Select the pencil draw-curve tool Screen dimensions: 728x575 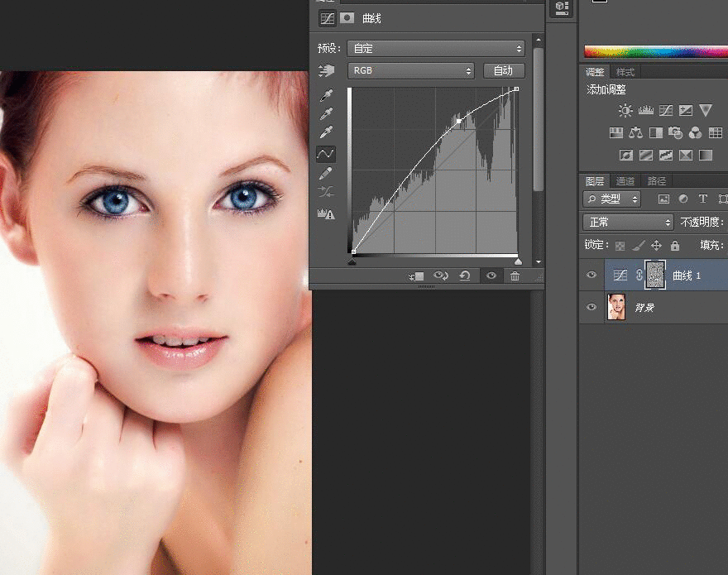[x=326, y=173]
